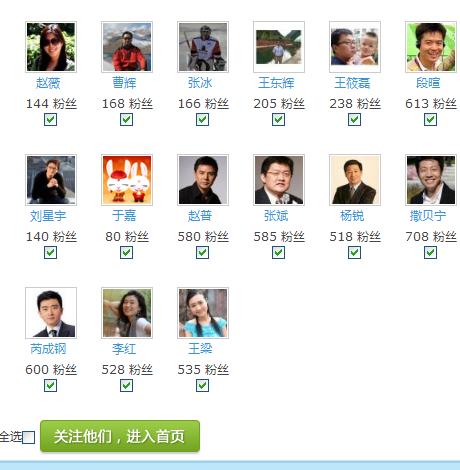Click the 关注他们，进入首页 button

click(x=120, y=436)
